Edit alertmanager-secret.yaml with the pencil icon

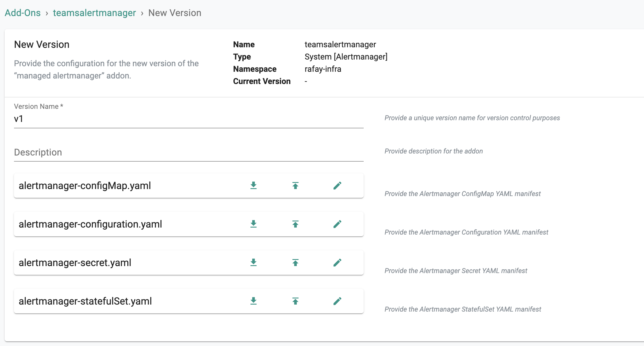(337, 263)
